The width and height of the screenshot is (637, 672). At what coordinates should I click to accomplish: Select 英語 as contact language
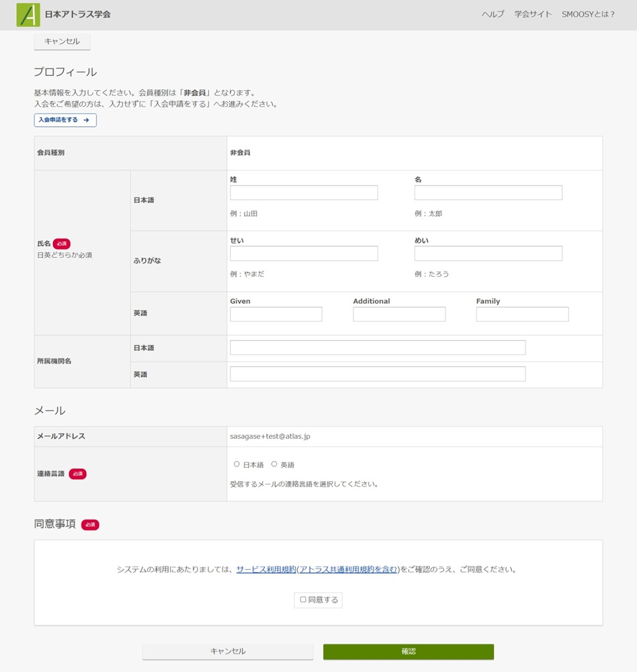274,464
